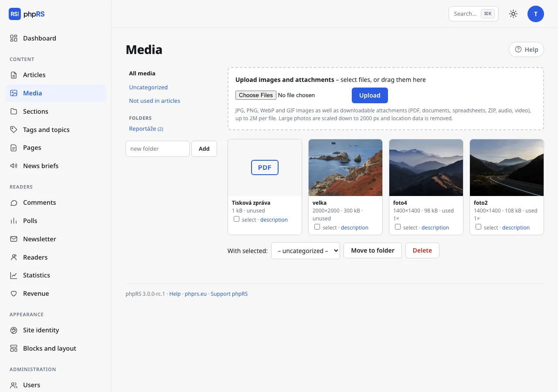Click the Site identity palette icon
Viewport: 558px width, 392px height.
pyautogui.click(x=14, y=330)
